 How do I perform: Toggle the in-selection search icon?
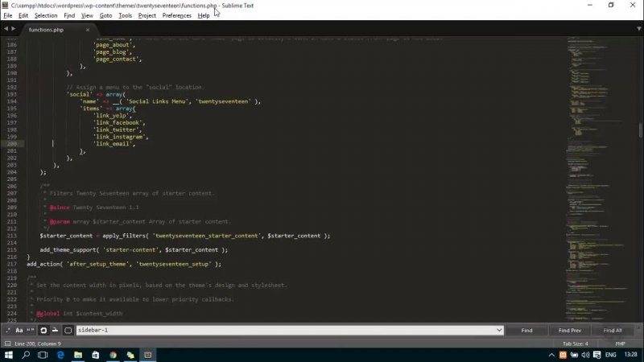(x=55, y=331)
